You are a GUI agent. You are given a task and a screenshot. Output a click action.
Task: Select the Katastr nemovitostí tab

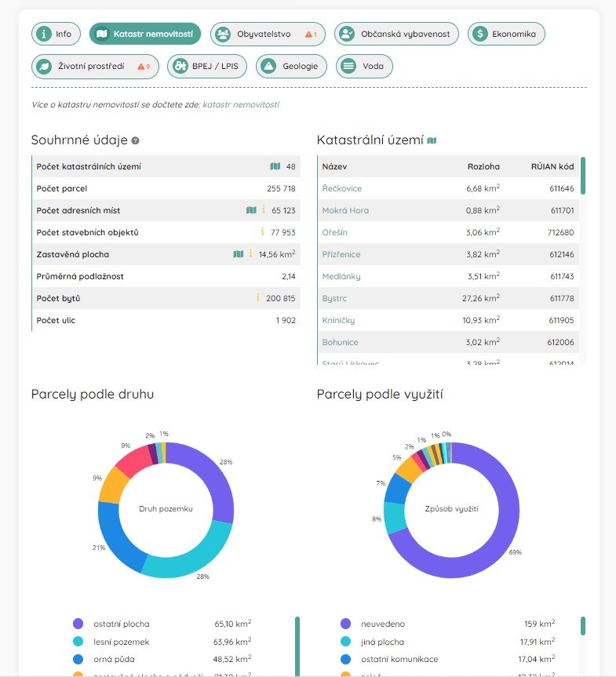tap(145, 34)
